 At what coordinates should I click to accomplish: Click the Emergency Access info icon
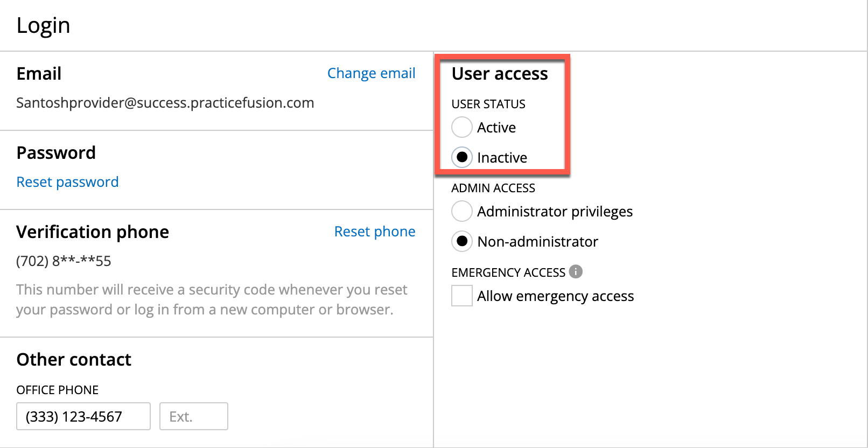[x=576, y=272]
